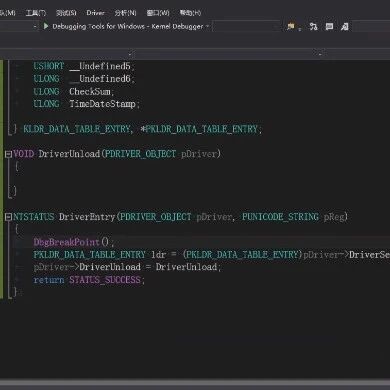The image size is (390, 390).
Task: Open the 测试(S) menu
Action: (x=66, y=13)
